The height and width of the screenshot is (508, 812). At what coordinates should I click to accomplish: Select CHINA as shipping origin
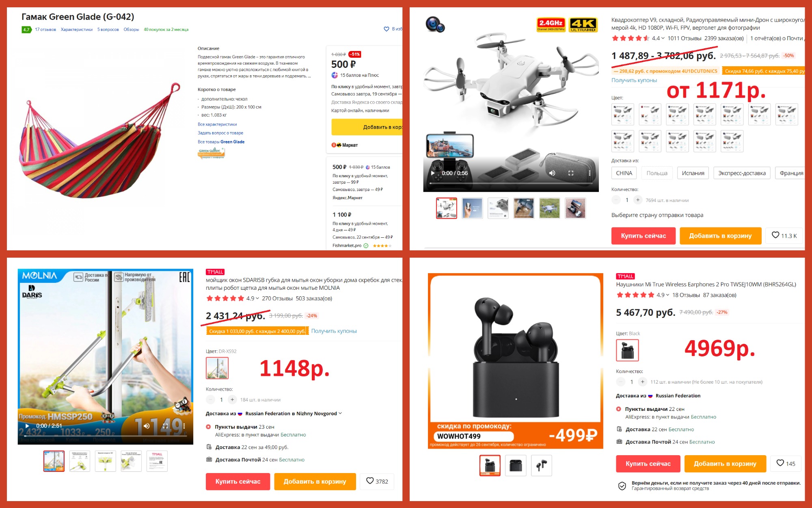624,173
